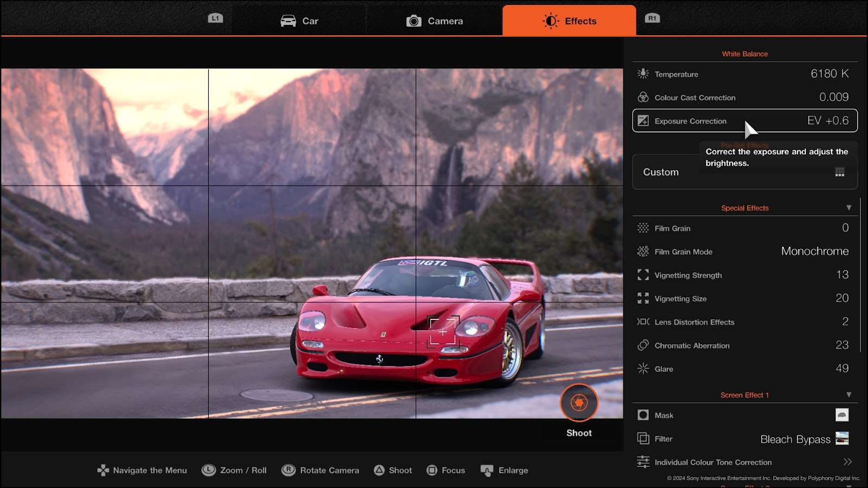Switch to the Car tab
The width and height of the screenshot is (868, 488).
click(x=299, y=21)
